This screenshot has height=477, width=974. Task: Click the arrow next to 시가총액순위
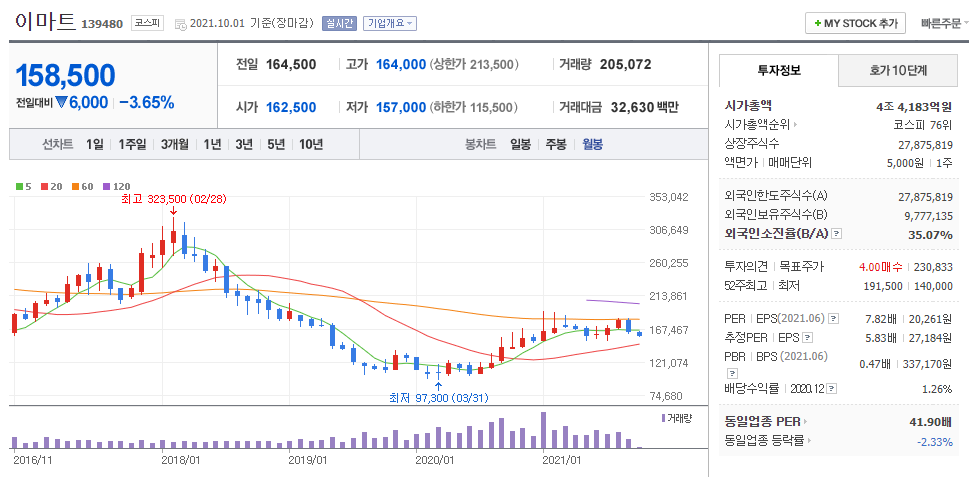pyautogui.click(x=796, y=125)
